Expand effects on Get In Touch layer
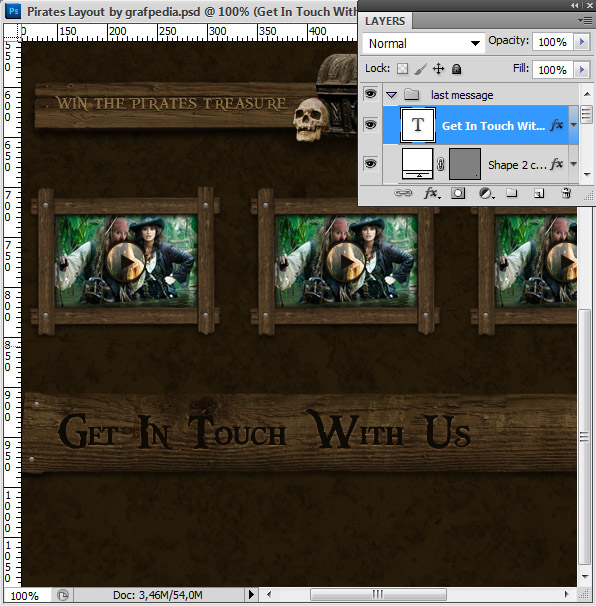The height and width of the screenshot is (606, 596). (x=573, y=125)
